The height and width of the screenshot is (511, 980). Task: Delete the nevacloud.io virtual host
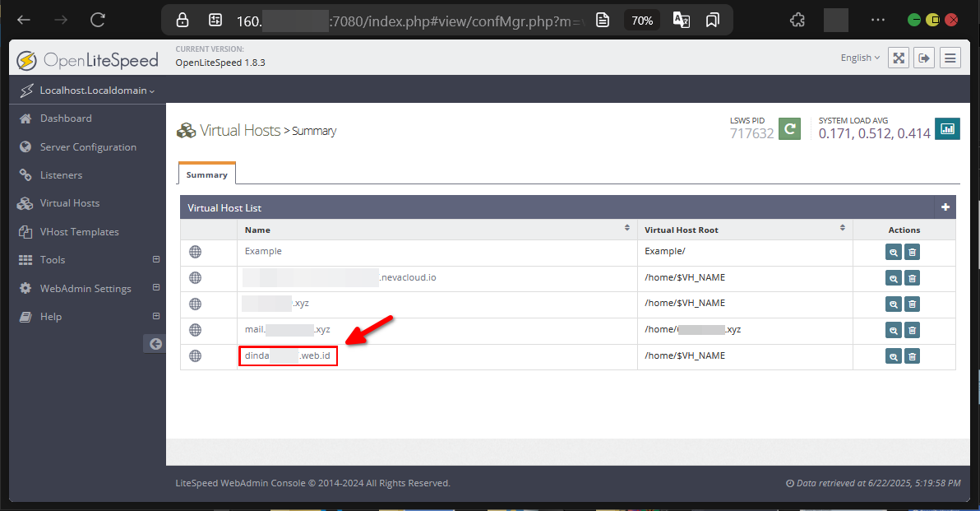pyautogui.click(x=912, y=278)
